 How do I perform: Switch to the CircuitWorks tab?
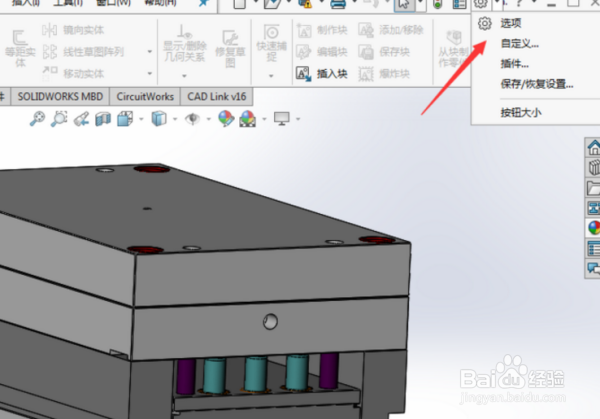[145, 96]
